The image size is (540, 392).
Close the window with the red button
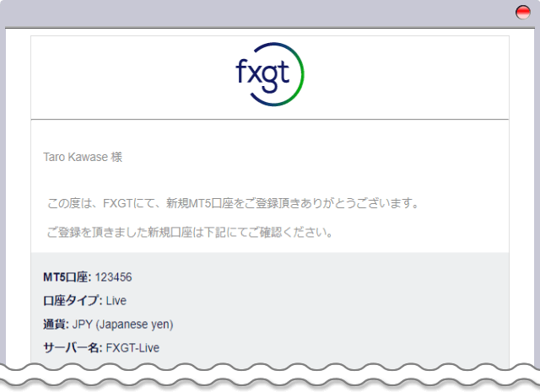click(x=522, y=13)
